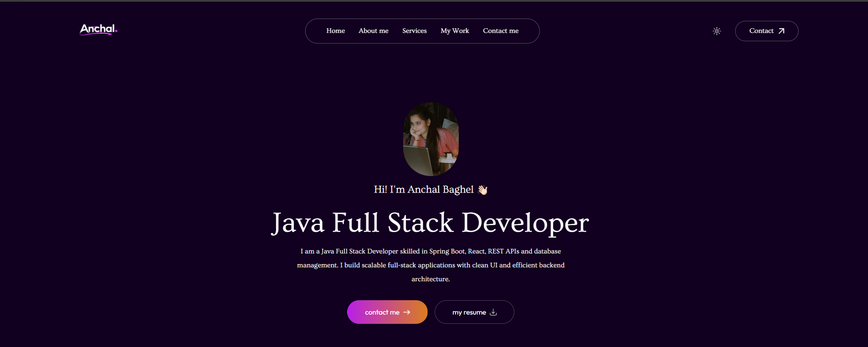Click the "Java Full Stack Developer" heading
868x347 pixels.
(x=430, y=223)
